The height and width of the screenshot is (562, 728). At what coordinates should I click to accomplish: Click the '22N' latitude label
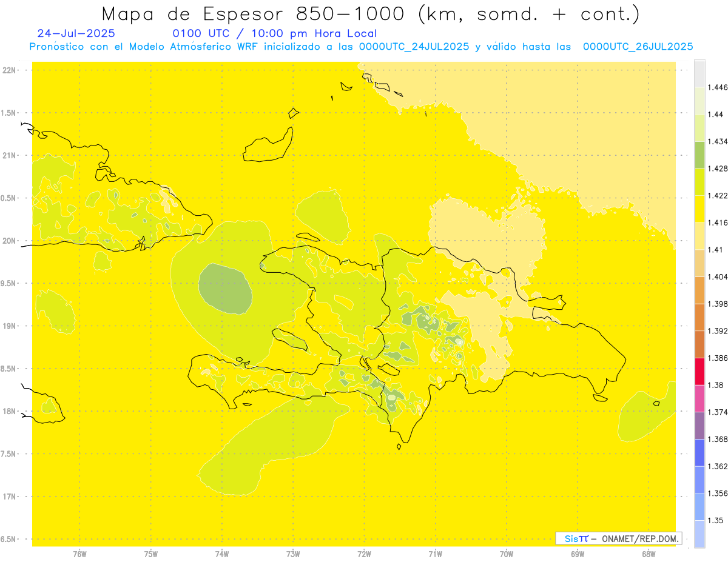coord(10,70)
